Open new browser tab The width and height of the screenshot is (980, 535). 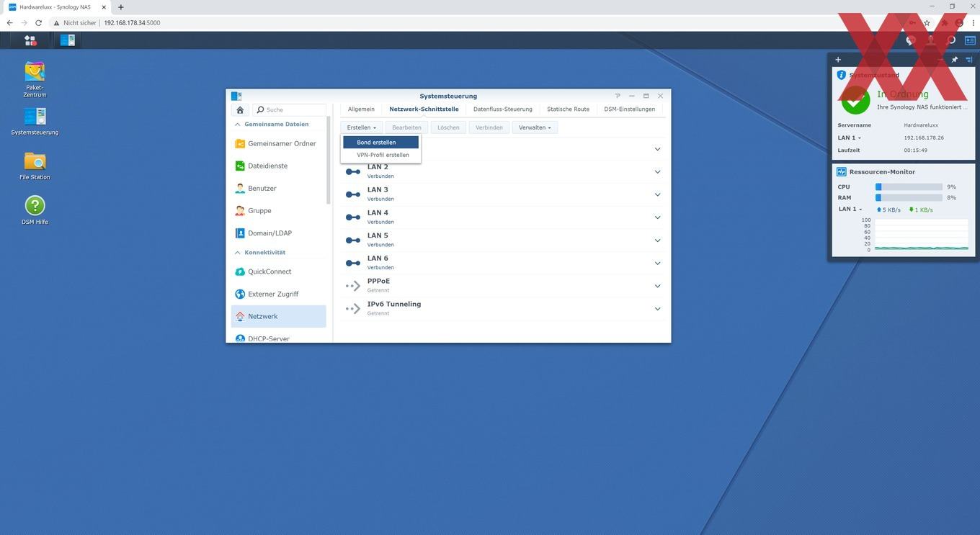[120, 6]
